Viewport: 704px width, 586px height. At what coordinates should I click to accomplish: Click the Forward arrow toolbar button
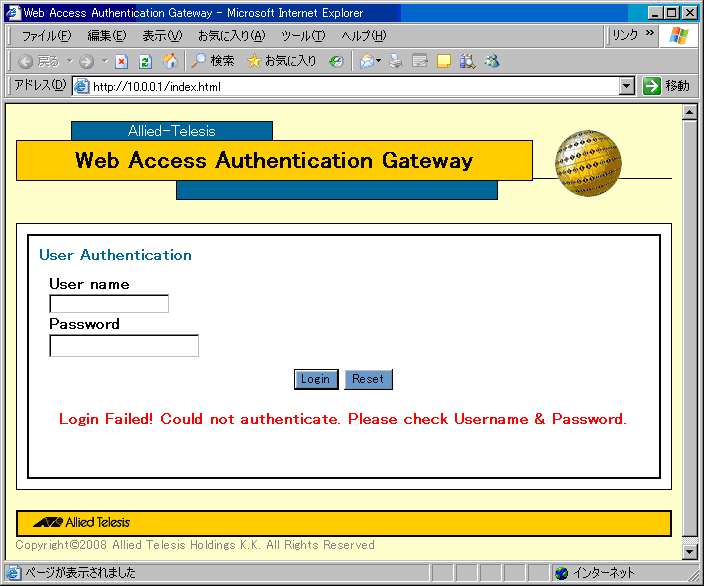coord(86,61)
